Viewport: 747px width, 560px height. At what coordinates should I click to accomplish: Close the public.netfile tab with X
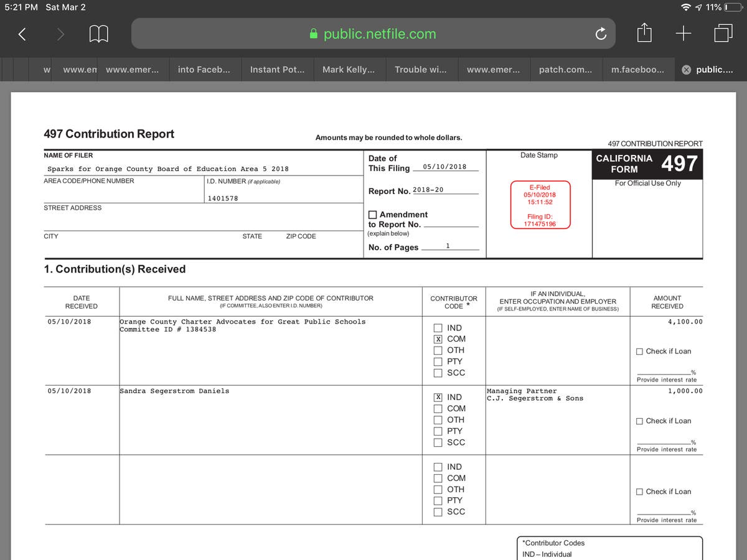[x=686, y=70]
